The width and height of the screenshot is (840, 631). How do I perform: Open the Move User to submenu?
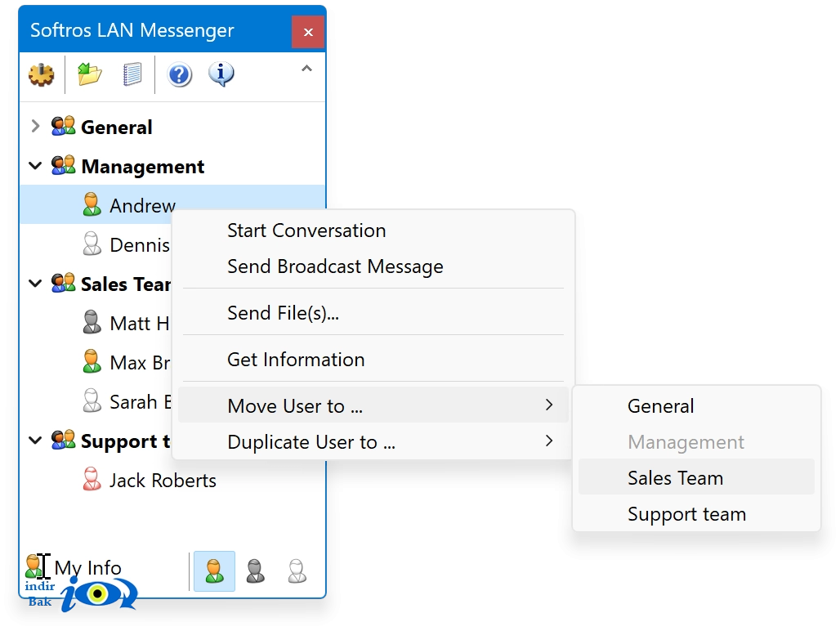373,405
